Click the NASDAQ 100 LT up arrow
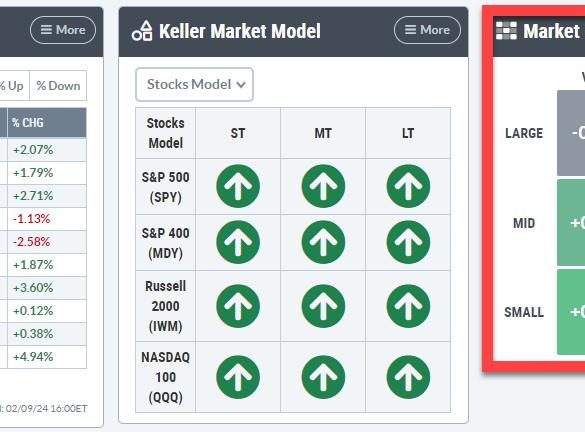Screen dimensions: 585x432 408,377
